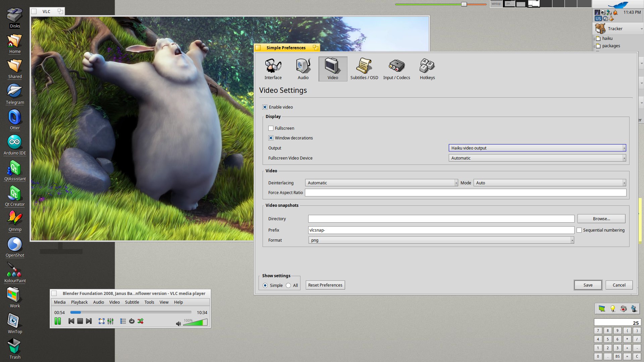The width and height of the screenshot is (644, 362).
Task: Toggle fullscreen from VLC control bar
Action: [101, 321]
